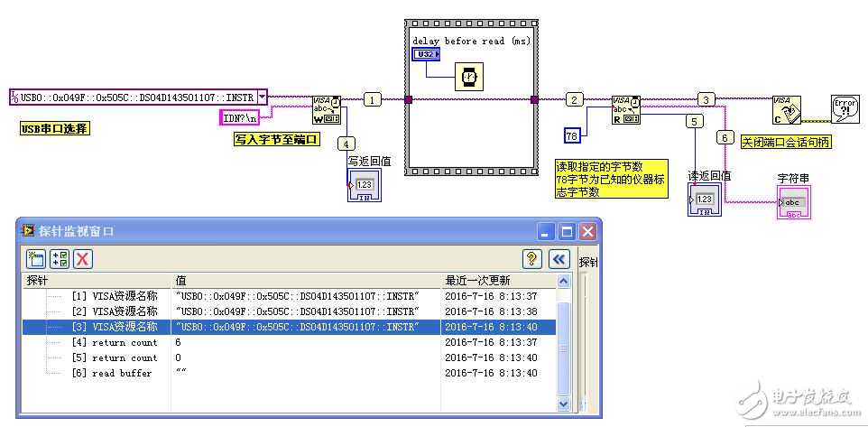Click the VISA Read function node
The image size is (868, 427).
(626, 110)
